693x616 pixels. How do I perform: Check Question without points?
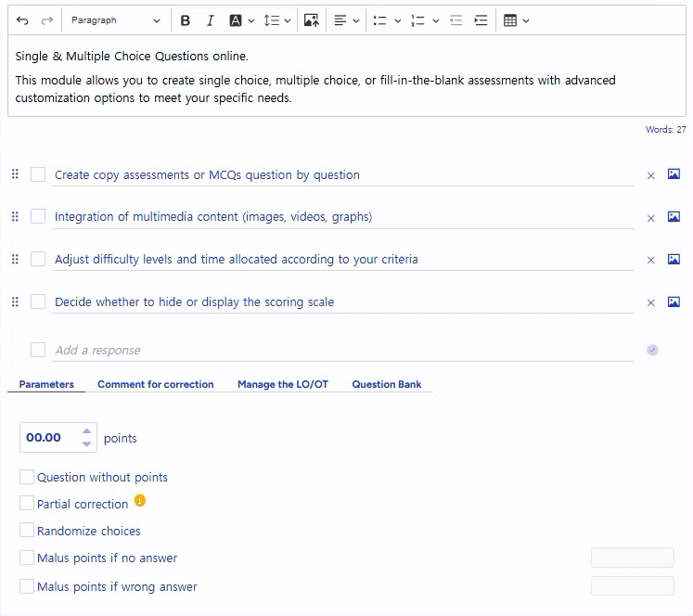click(x=27, y=477)
